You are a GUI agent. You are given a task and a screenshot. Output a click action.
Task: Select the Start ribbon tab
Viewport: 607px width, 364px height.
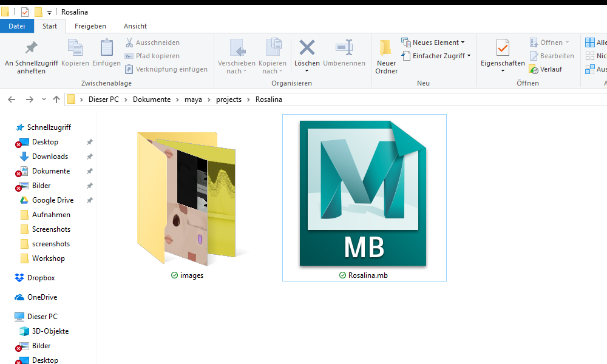(50, 26)
